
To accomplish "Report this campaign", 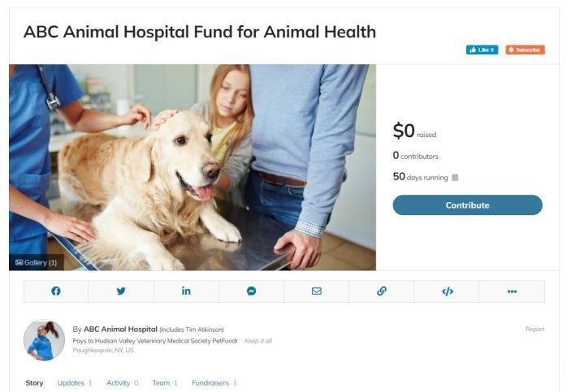I will (x=535, y=329).
